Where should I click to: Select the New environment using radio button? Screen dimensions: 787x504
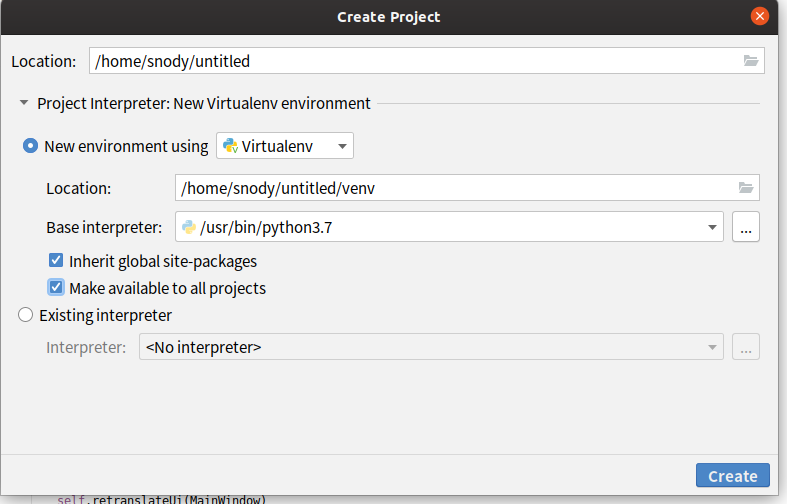(x=31, y=146)
